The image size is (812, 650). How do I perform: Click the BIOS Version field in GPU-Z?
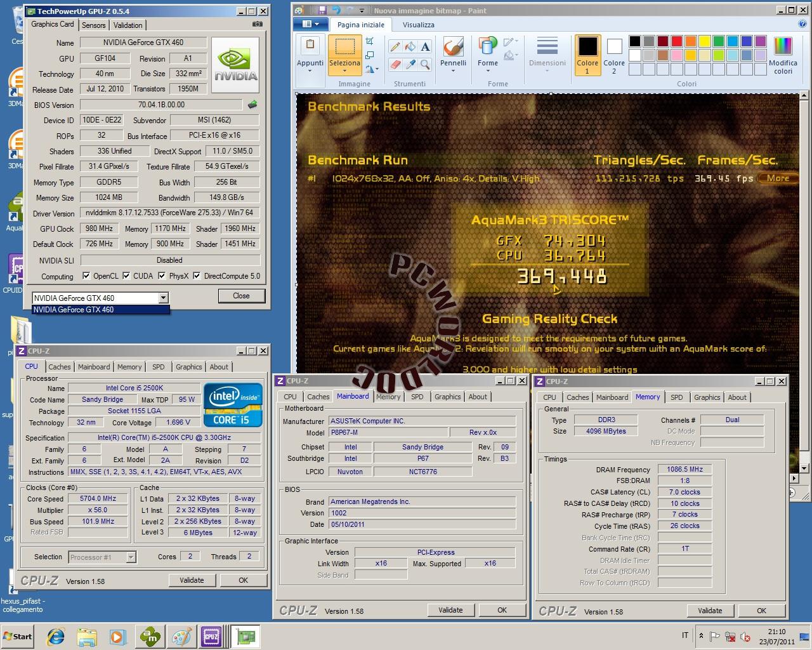coord(161,105)
